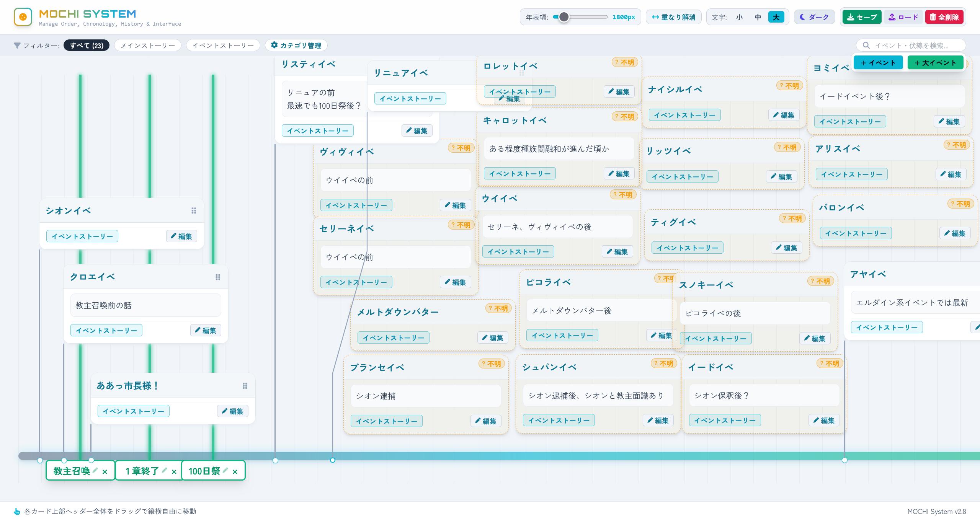Set text size to 小

[739, 17]
